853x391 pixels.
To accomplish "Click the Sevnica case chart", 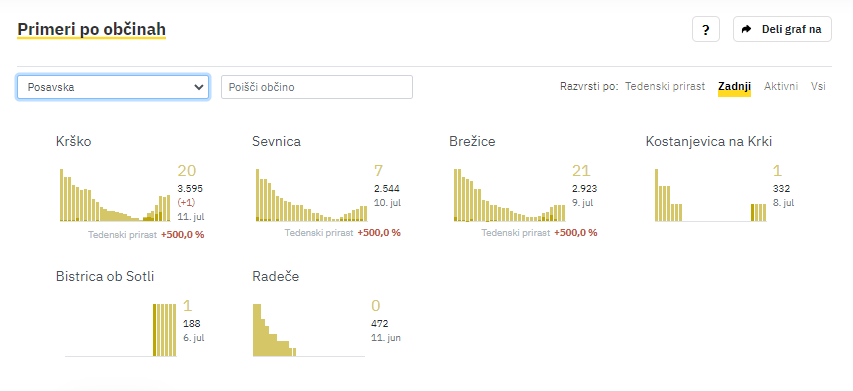I will tap(311, 195).
